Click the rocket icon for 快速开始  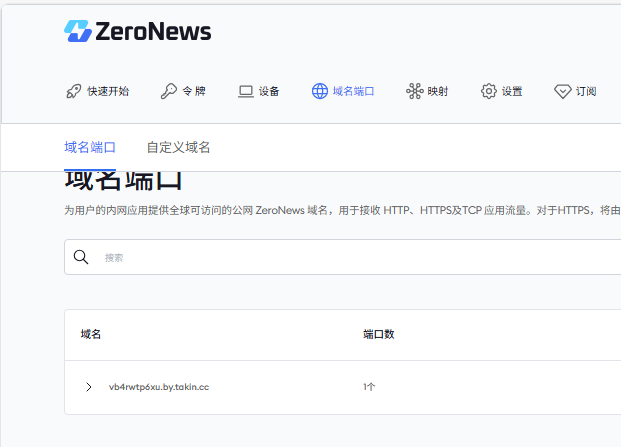[x=74, y=91]
